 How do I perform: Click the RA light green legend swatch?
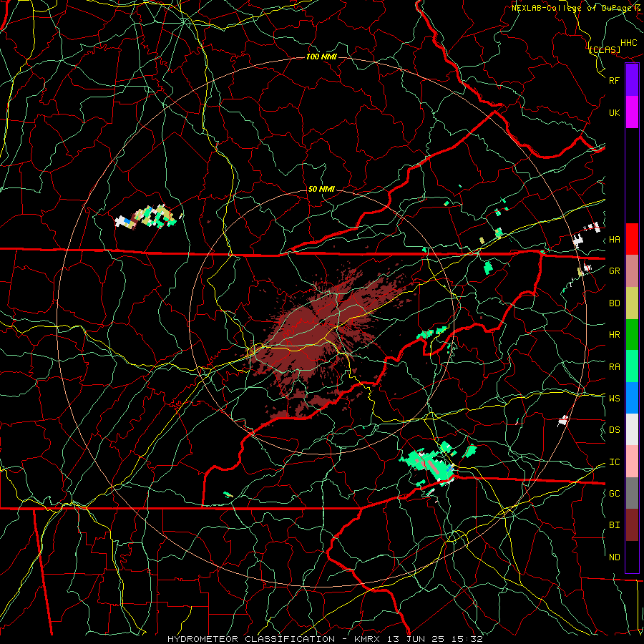coord(632,366)
